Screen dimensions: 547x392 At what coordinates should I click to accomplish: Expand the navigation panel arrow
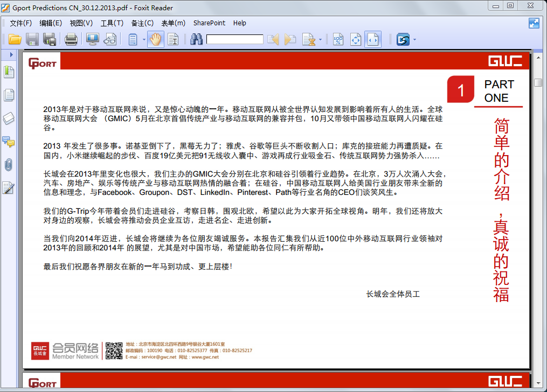click(11, 55)
